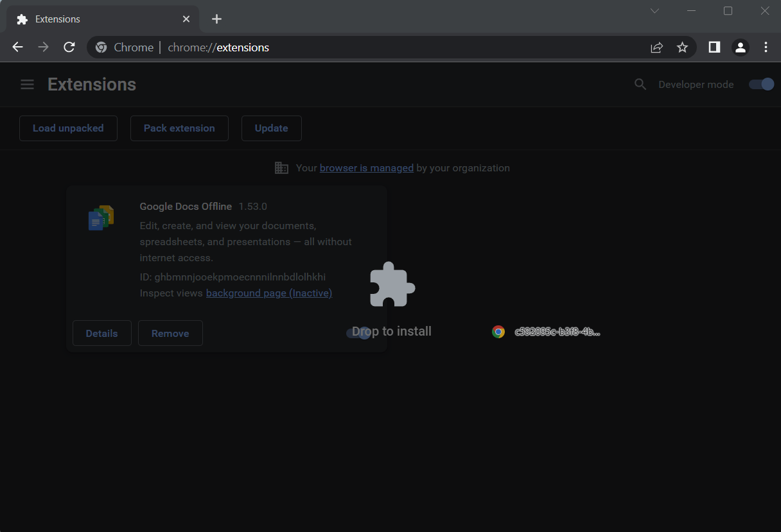Click the search extensions magnifier icon
Viewport: 781px width, 532px height.
(640, 85)
